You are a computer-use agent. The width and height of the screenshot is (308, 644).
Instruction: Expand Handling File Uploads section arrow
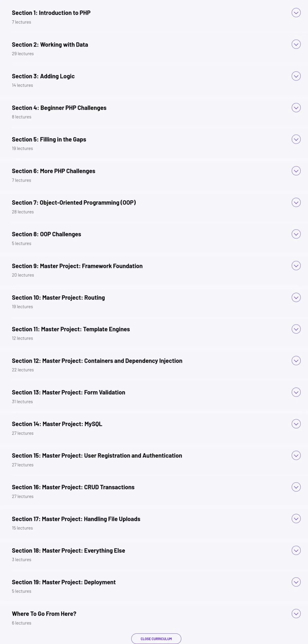[296, 519]
